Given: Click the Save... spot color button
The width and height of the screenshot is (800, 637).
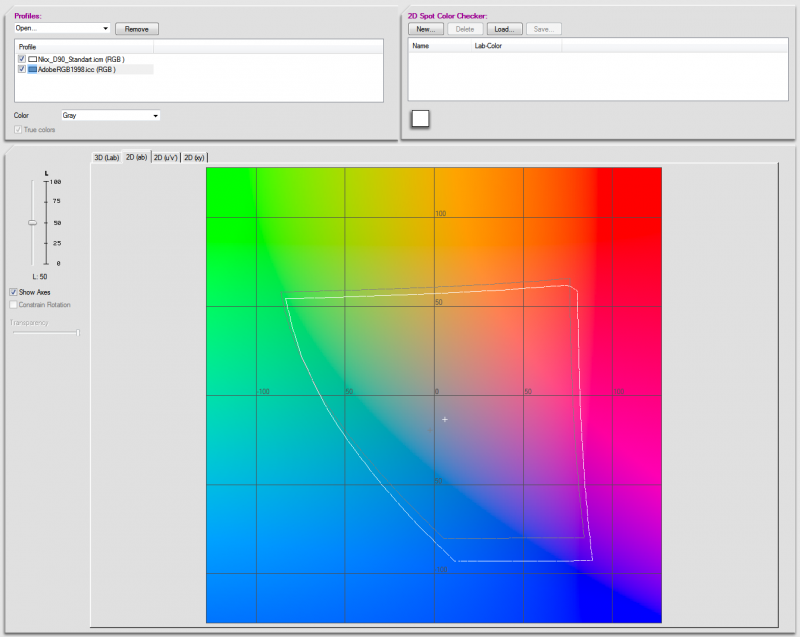Looking at the screenshot, I should coord(544,29).
